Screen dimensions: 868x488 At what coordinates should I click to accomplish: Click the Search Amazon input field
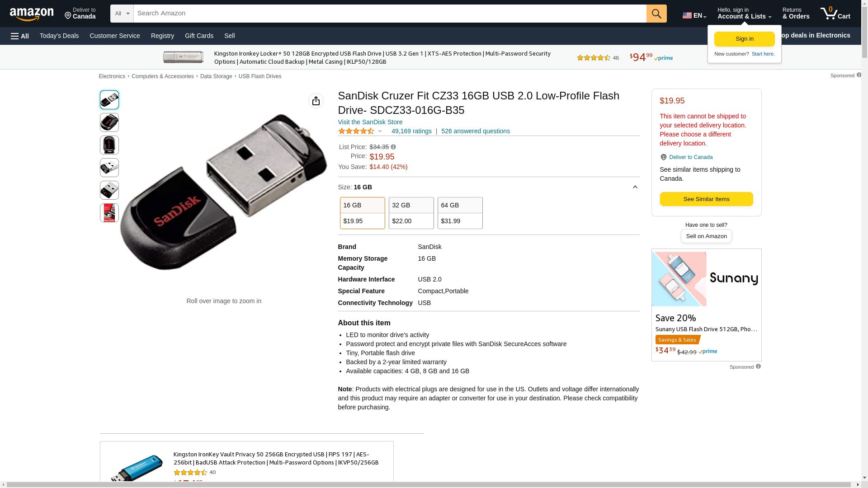pyautogui.click(x=390, y=14)
